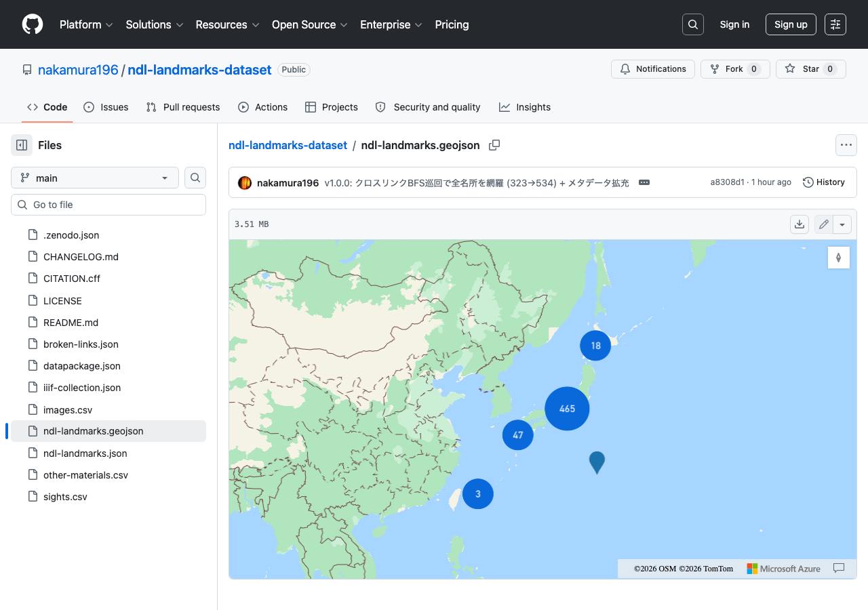Open sights.csv in file tree
The width and height of the screenshot is (868, 610).
point(108,497)
